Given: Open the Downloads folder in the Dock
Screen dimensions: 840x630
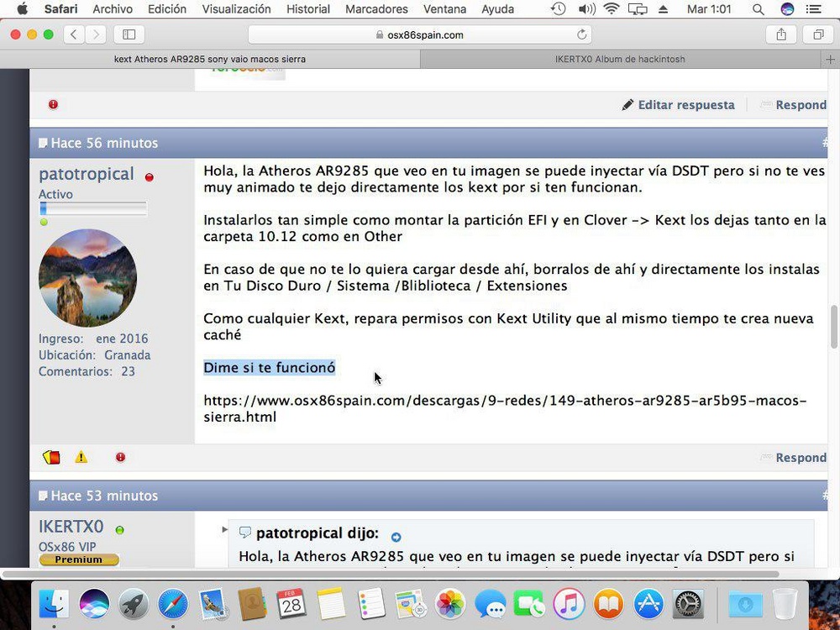Looking at the screenshot, I should click(745, 603).
